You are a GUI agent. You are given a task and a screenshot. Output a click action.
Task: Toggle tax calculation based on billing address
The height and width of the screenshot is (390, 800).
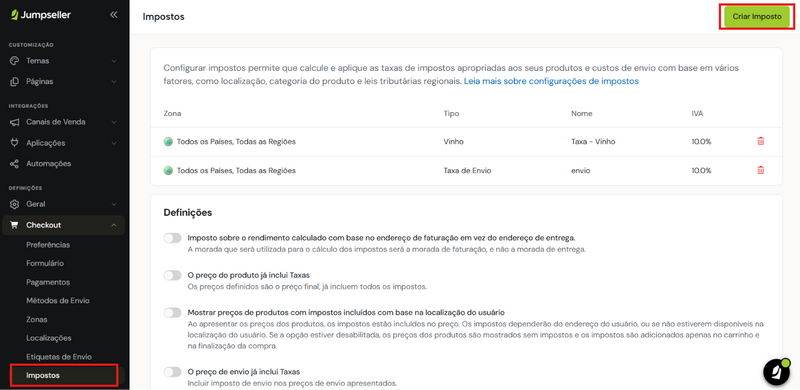click(172, 238)
